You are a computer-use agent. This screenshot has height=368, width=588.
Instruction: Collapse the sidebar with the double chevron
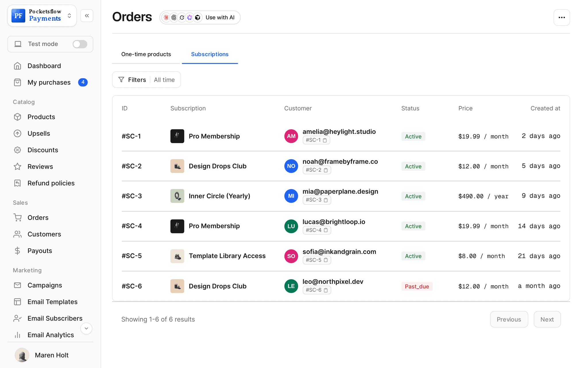coord(87,16)
